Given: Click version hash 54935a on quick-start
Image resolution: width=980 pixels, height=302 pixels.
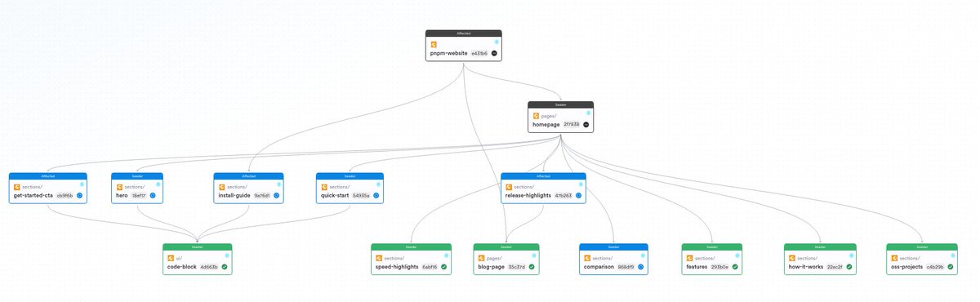Looking at the screenshot, I should pyautogui.click(x=361, y=196).
